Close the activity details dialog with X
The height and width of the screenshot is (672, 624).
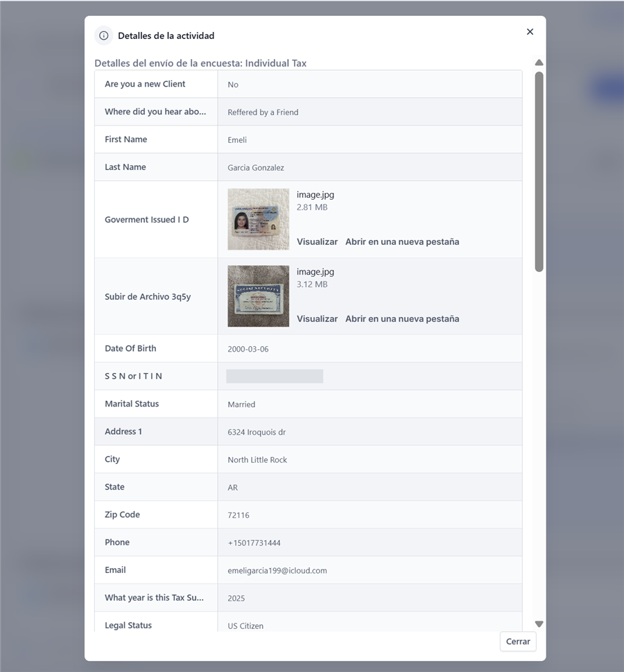tap(530, 32)
